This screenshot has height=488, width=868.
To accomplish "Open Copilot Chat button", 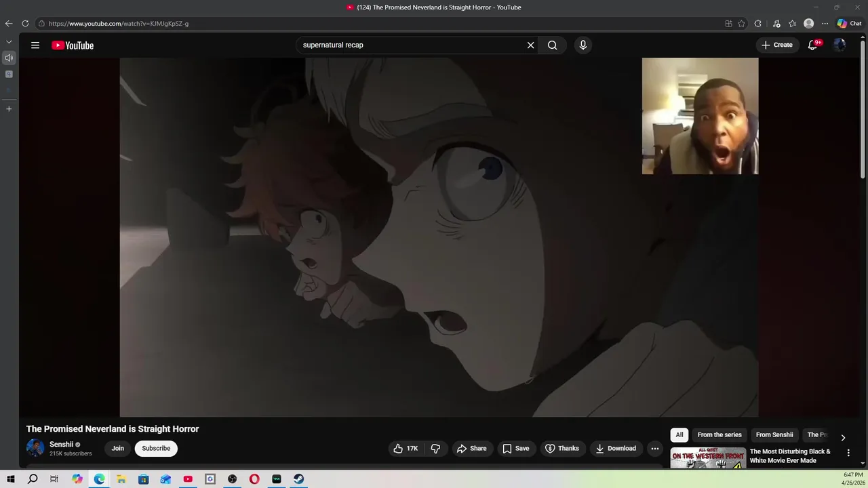I will (x=849, y=24).
